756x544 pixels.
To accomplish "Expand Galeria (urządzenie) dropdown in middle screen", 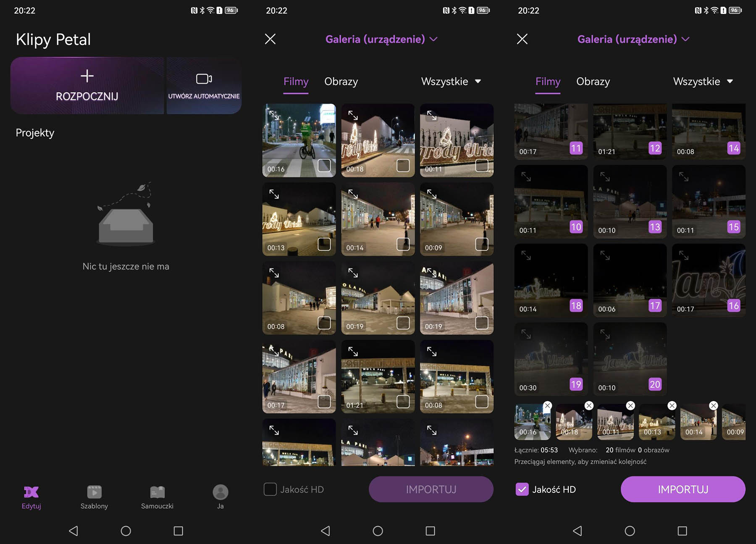I will point(381,39).
